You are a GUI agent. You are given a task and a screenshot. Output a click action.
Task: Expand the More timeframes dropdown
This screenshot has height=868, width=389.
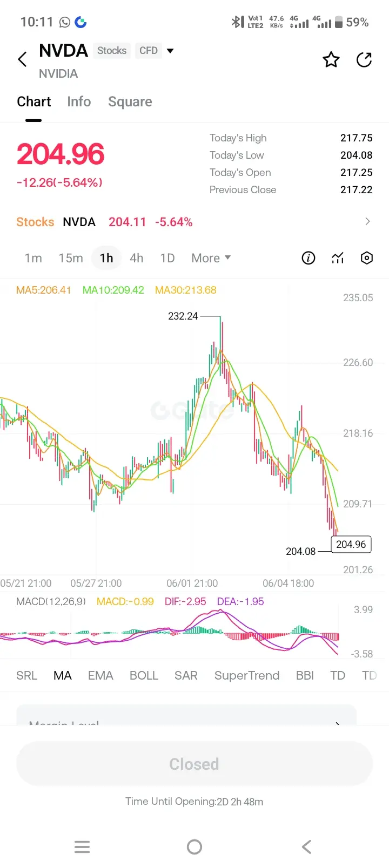coord(211,258)
